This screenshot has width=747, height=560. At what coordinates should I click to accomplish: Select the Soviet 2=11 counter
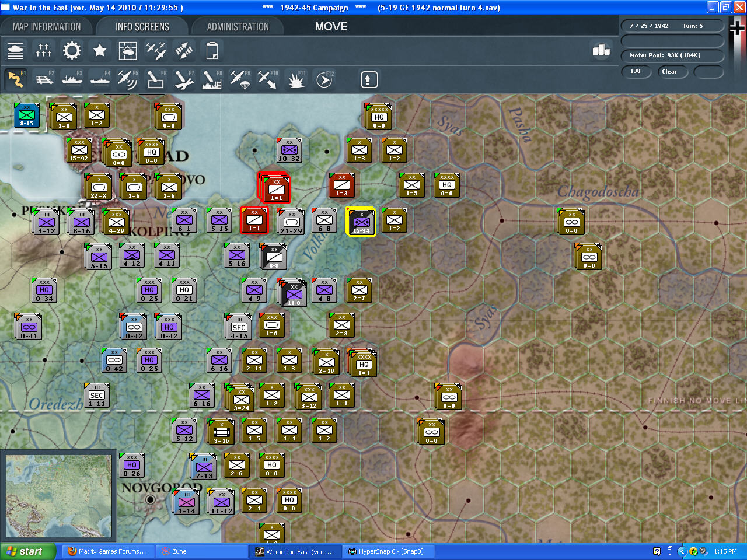pyautogui.click(x=254, y=360)
